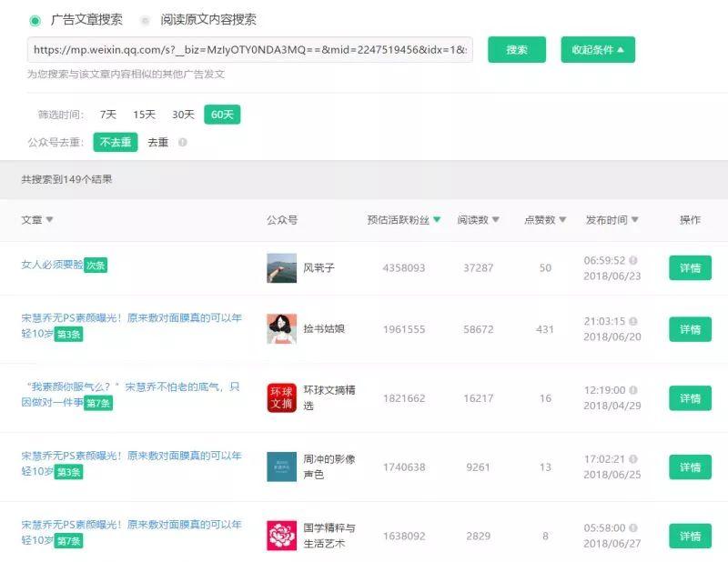Viewport: 728px width, 562px height.
Task: Click the 国学精粹与生活艺术 flower logo
Action: tap(281, 536)
